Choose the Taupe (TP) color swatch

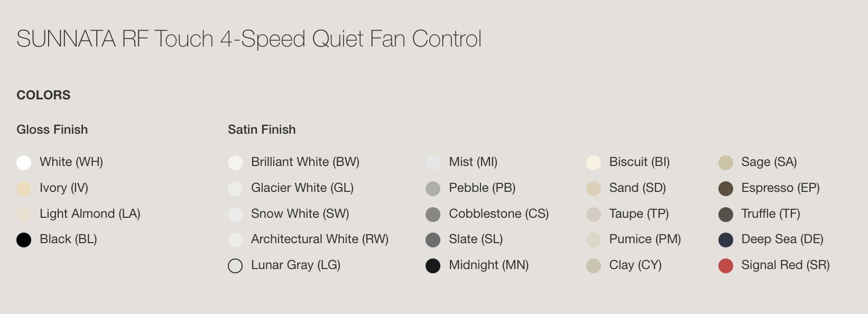[594, 214]
